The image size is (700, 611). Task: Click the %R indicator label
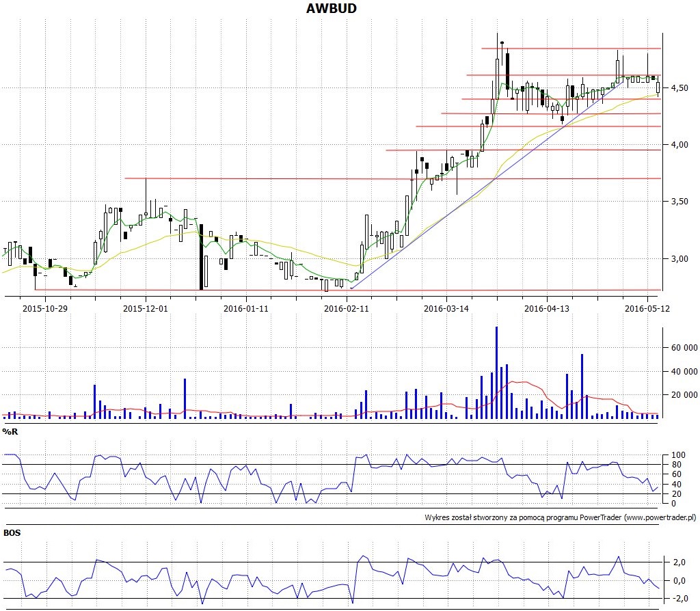(x=10, y=431)
